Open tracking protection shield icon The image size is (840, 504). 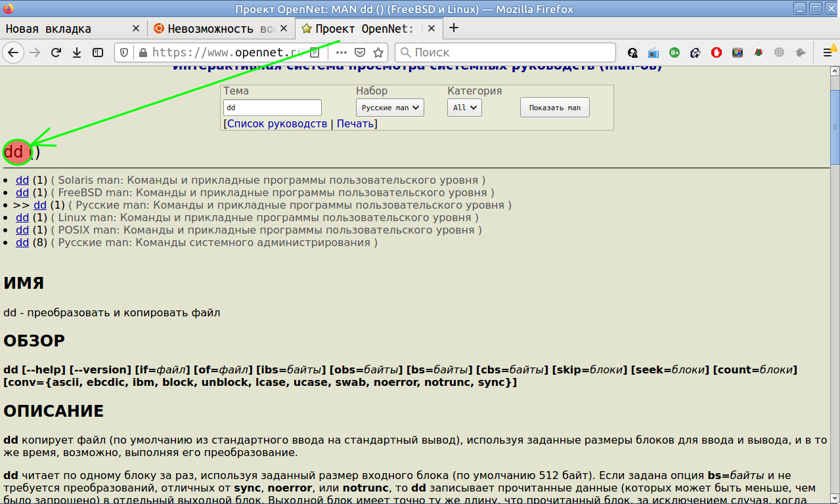[x=125, y=52]
